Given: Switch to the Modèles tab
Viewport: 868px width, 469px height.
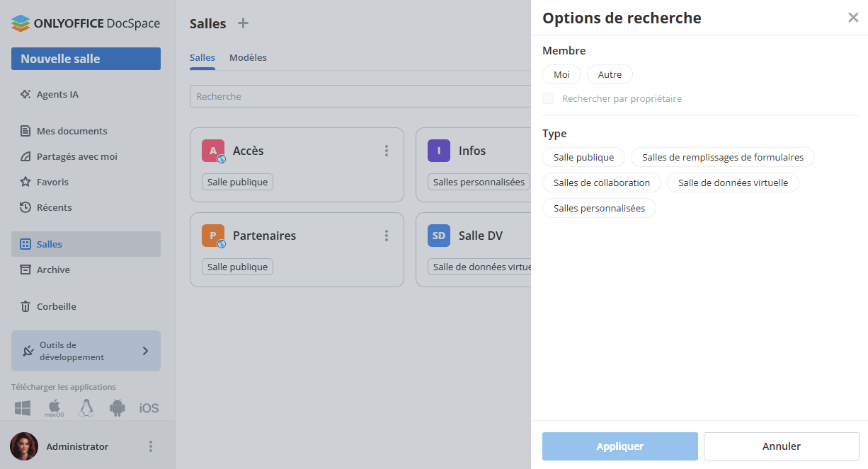Looking at the screenshot, I should coord(248,57).
